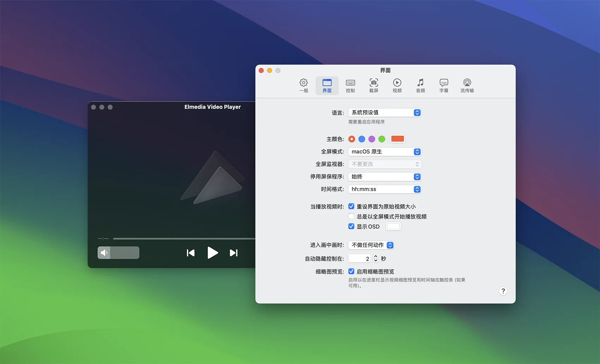Screen dimensions: 600x364
Task: Click the playback progress bar in Elmedia Player
Action: [184, 239]
